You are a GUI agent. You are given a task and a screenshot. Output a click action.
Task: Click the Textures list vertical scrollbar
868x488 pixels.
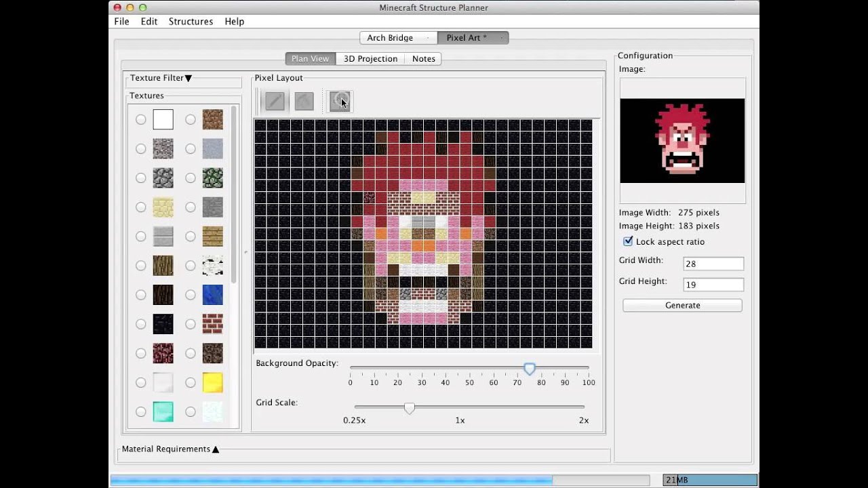[x=235, y=195]
